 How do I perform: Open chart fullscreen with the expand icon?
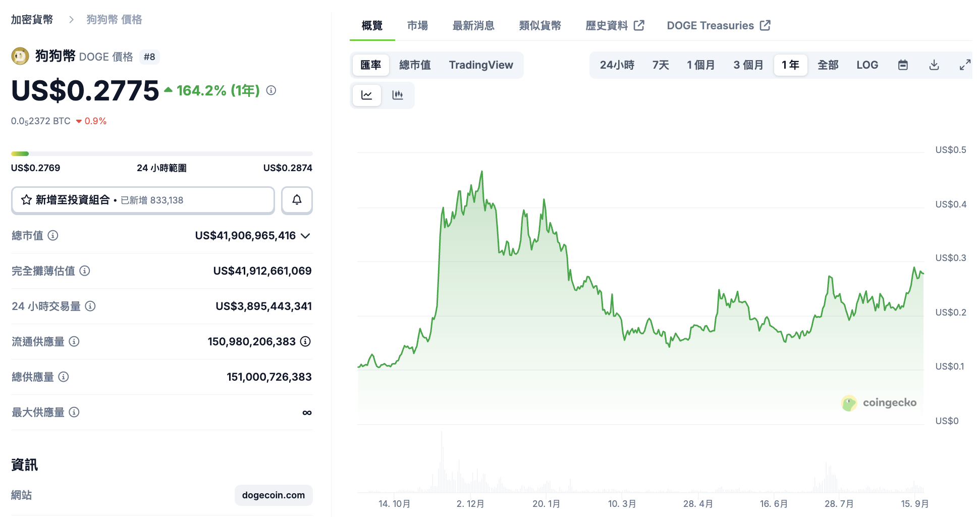(x=965, y=65)
